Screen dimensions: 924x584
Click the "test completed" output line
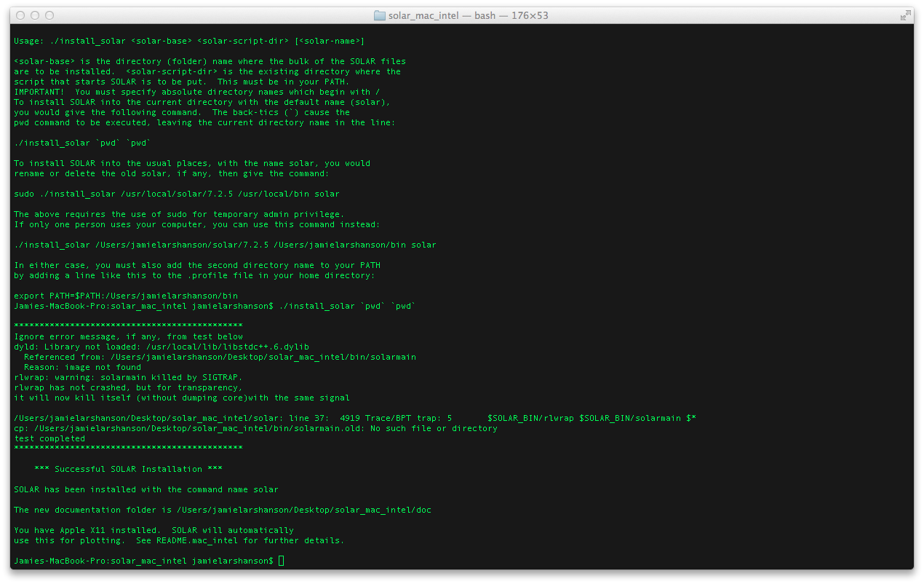(49, 438)
